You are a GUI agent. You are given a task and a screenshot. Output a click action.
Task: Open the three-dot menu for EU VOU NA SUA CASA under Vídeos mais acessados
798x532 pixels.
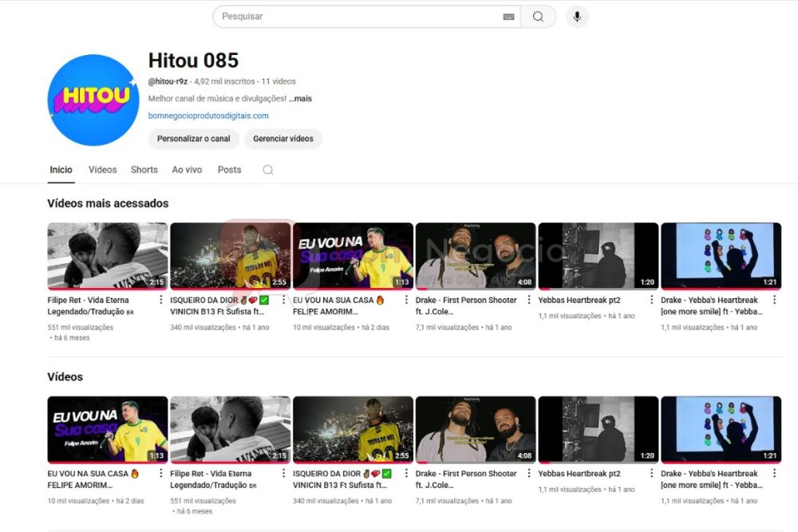[406, 300]
